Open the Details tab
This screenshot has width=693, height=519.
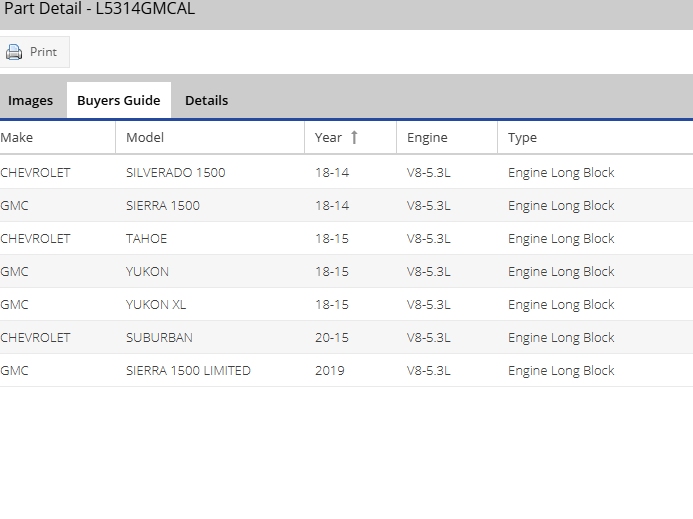pos(206,100)
